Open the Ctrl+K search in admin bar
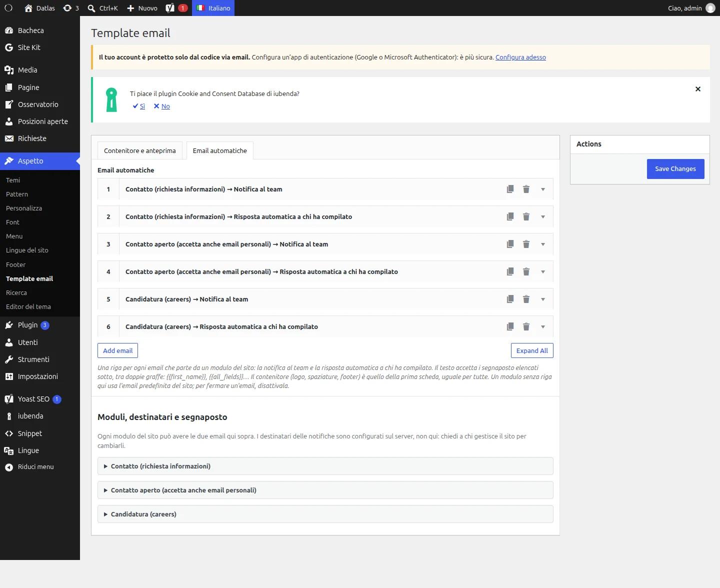Image resolution: width=720 pixels, height=588 pixels. [102, 8]
